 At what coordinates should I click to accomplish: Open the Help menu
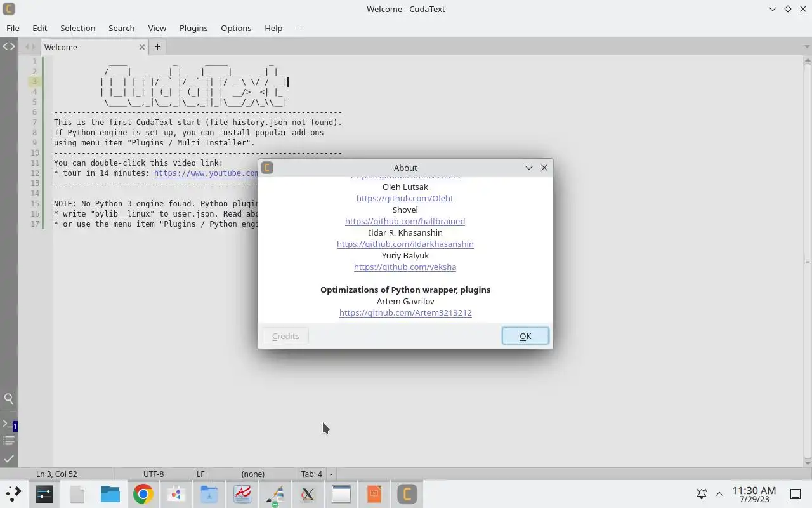273,28
